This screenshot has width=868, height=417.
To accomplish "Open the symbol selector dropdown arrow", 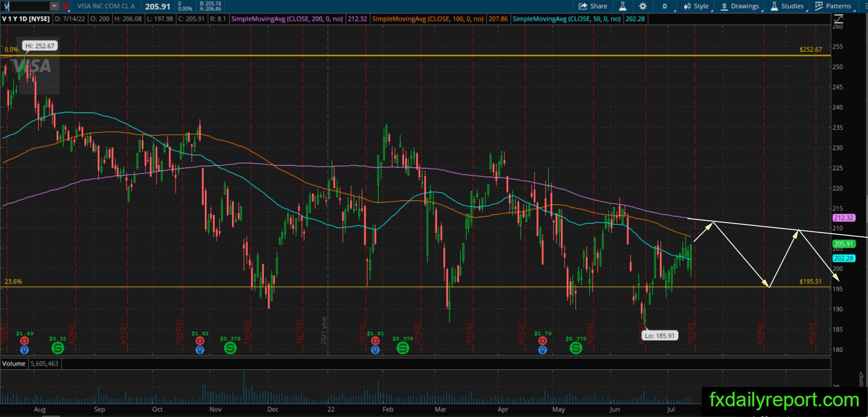I will [54, 6].
